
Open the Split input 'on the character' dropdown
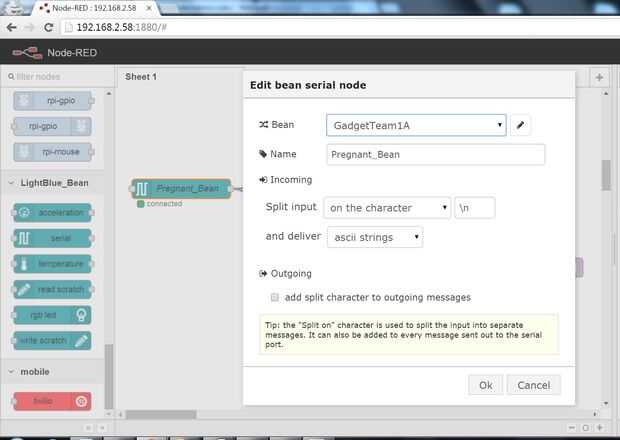[x=387, y=208]
